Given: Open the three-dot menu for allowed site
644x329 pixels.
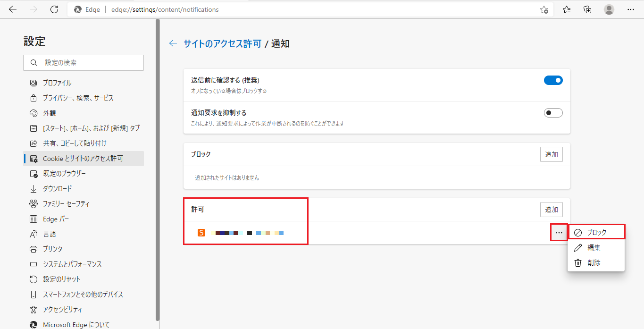Looking at the screenshot, I should tap(559, 233).
